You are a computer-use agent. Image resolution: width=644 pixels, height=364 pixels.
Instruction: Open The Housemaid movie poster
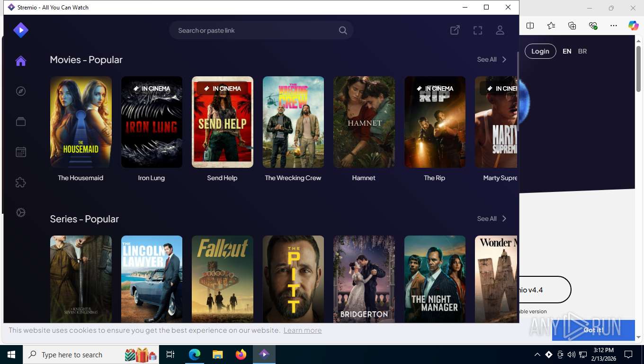(x=81, y=122)
